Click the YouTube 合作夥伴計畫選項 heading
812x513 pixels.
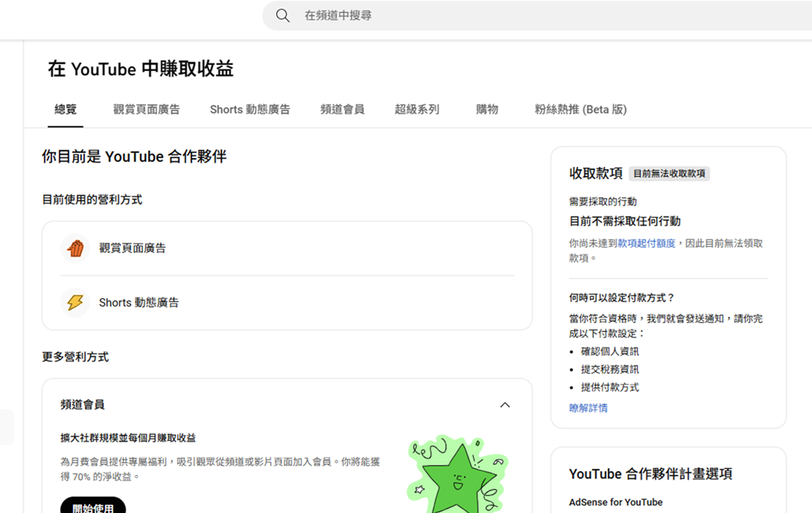pyautogui.click(x=650, y=473)
